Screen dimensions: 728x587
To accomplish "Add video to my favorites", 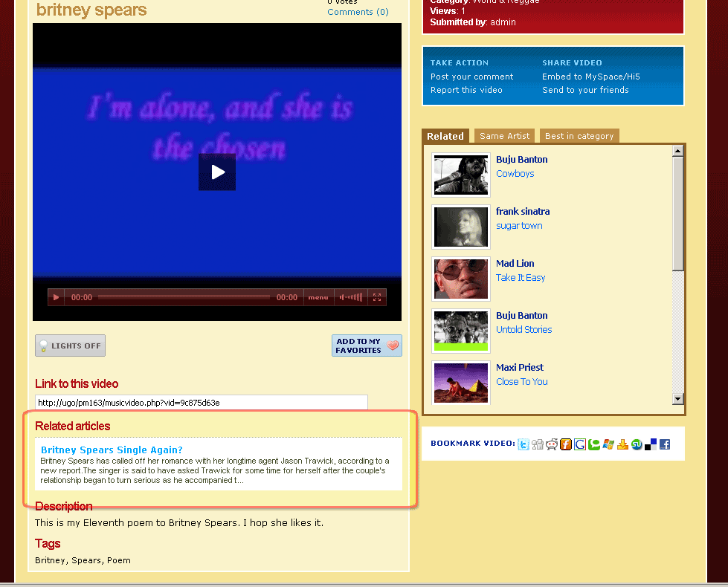I will (x=367, y=346).
